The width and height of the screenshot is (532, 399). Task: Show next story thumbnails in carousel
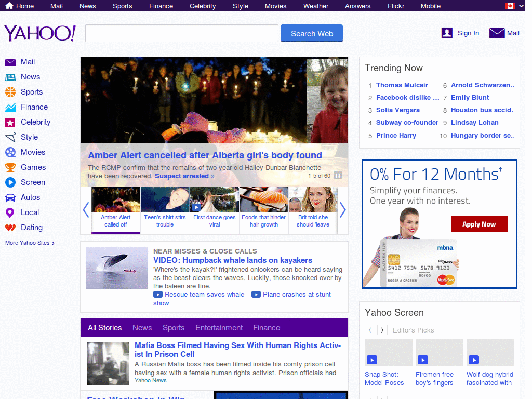(x=343, y=210)
